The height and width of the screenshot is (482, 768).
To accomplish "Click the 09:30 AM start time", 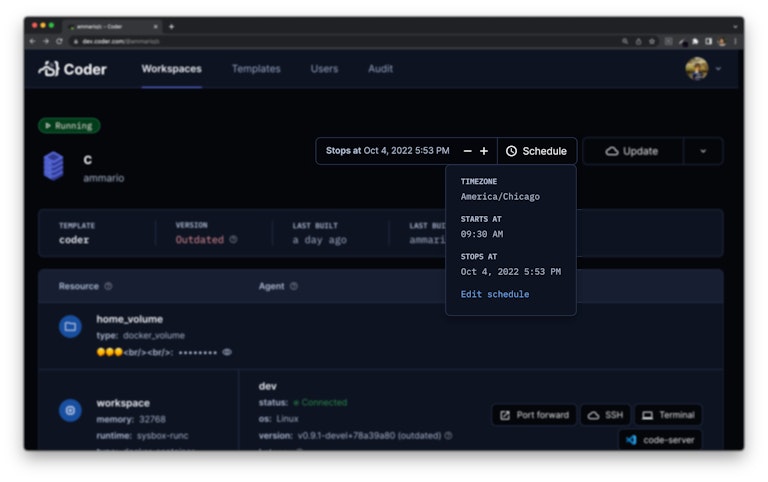I will 481,234.
